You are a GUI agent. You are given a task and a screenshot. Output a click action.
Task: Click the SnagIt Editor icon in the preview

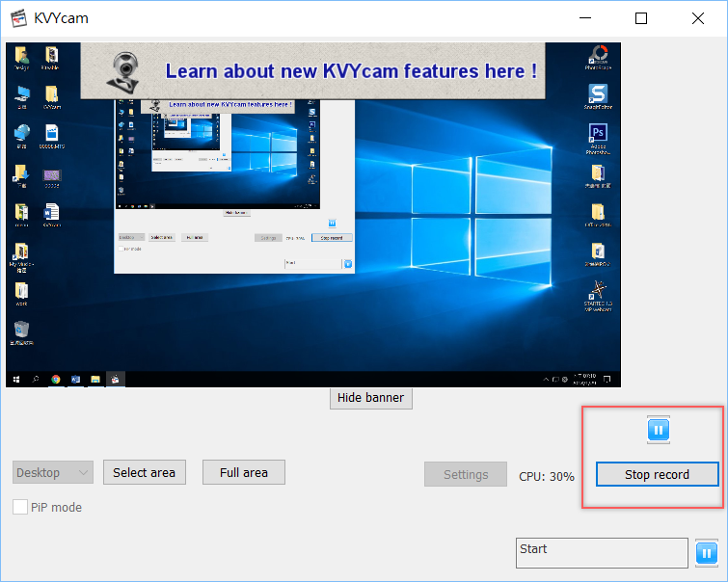pos(598,94)
